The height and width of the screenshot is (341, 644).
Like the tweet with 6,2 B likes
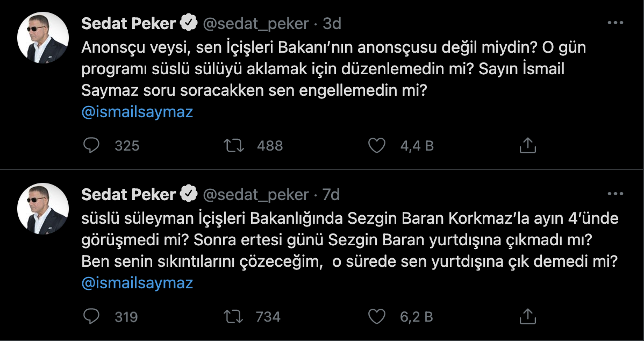377,317
